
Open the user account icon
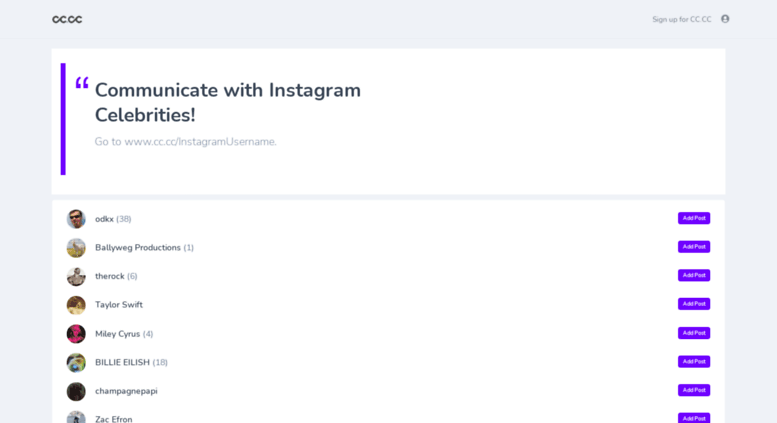click(725, 19)
